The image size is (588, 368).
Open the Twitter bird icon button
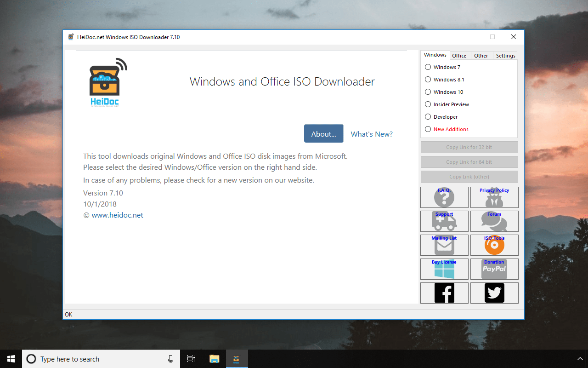pyautogui.click(x=494, y=293)
